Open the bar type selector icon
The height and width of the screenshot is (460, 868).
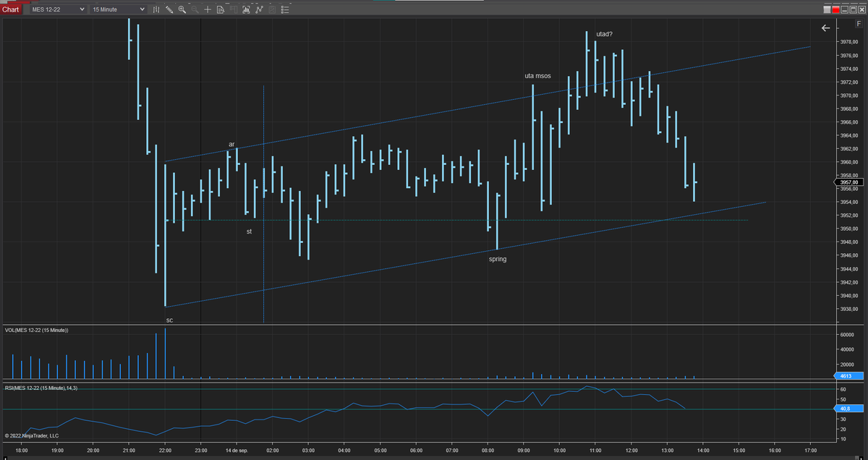(156, 9)
